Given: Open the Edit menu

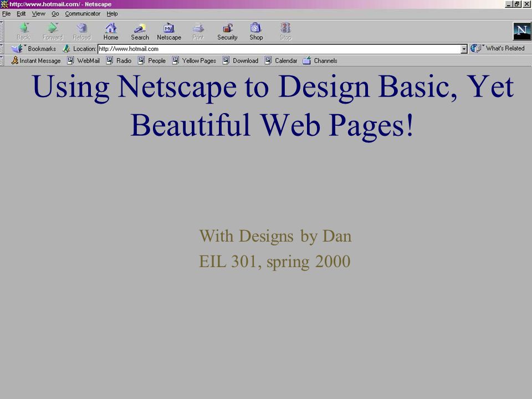Looking at the screenshot, I should [21, 14].
